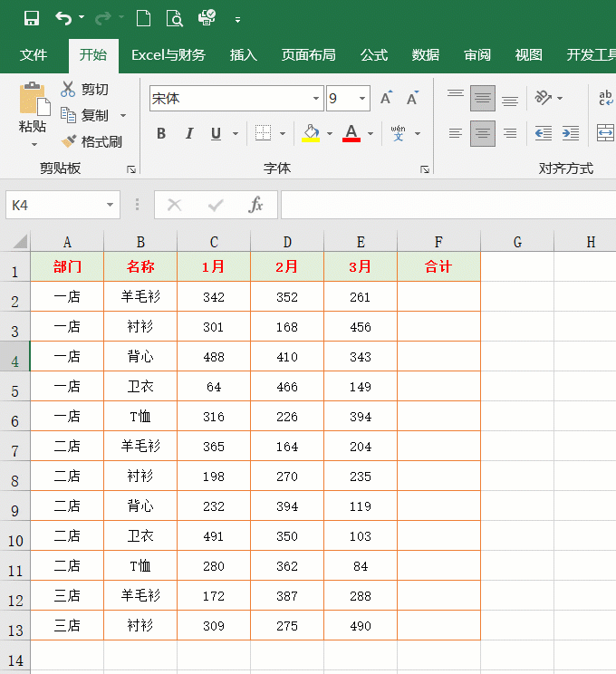The image size is (616, 674).
Task: Expand the borders dropdown arrow
Action: pyautogui.click(x=283, y=134)
